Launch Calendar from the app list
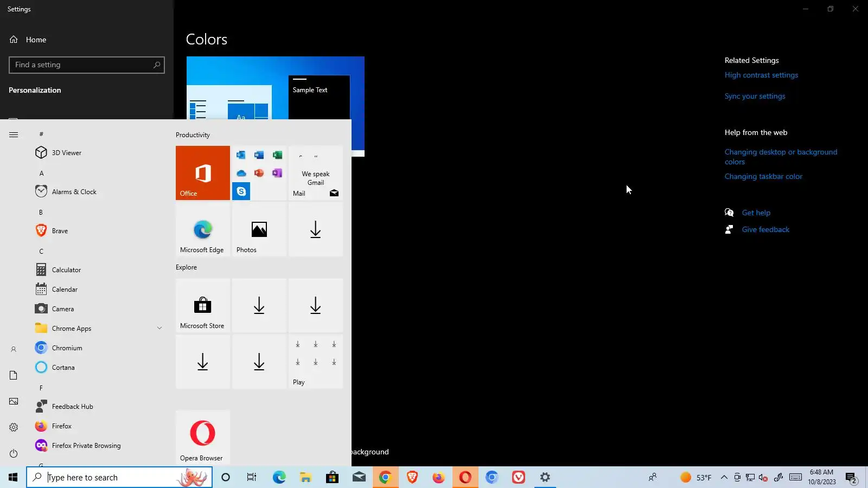This screenshot has height=488, width=868. click(x=98, y=290)
